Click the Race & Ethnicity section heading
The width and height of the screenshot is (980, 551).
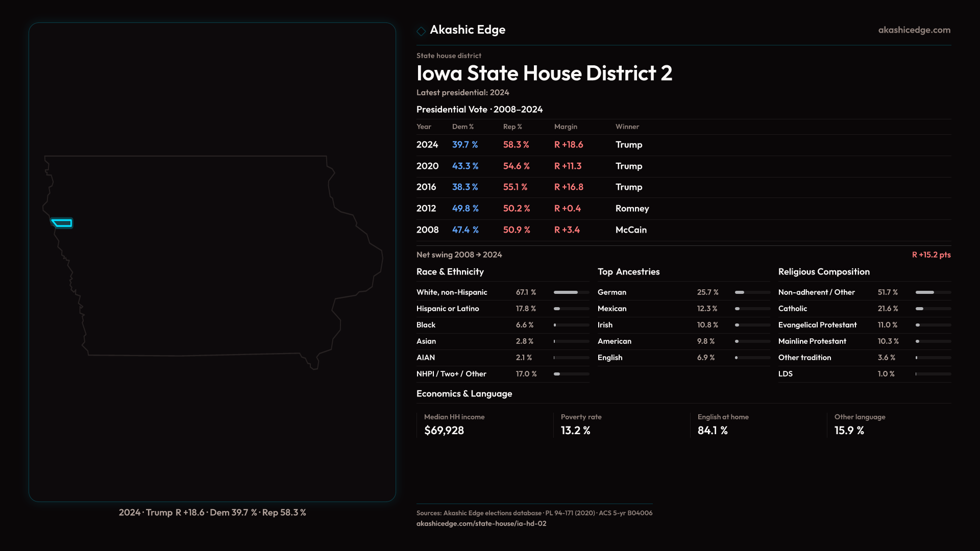point(450,272)
